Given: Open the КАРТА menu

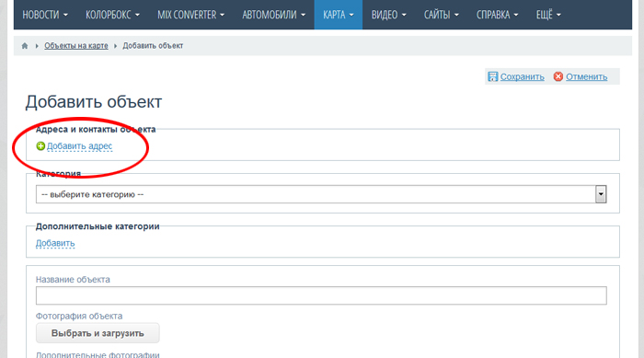Looking at the screenshot, I should click(x=338, y=15).
